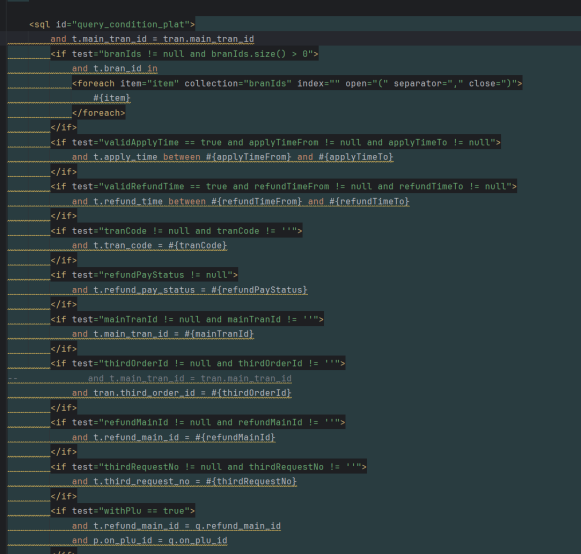Click the if test validRefundTime line
The height and width of the screenshot is (554, 581).
pos(284,186)
